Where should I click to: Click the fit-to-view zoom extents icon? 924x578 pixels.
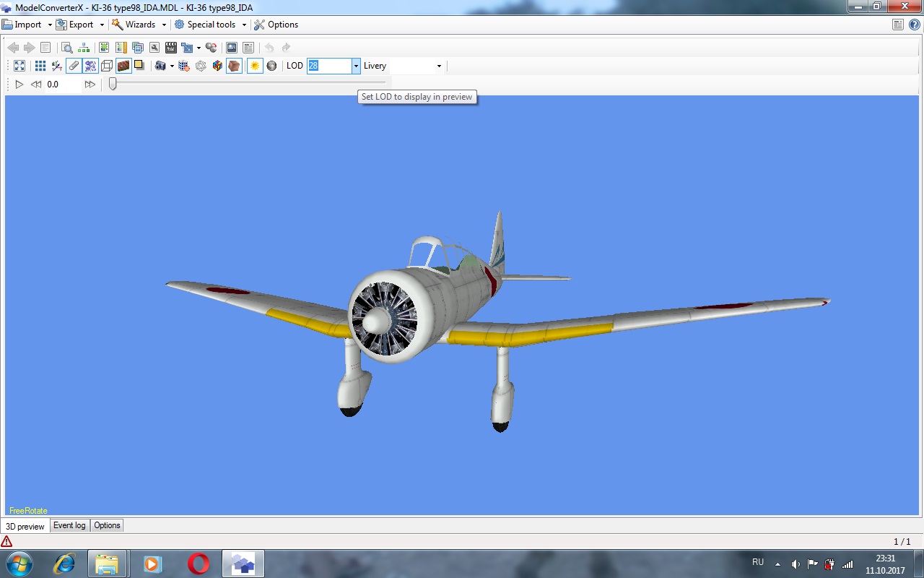tap(19, 66)
